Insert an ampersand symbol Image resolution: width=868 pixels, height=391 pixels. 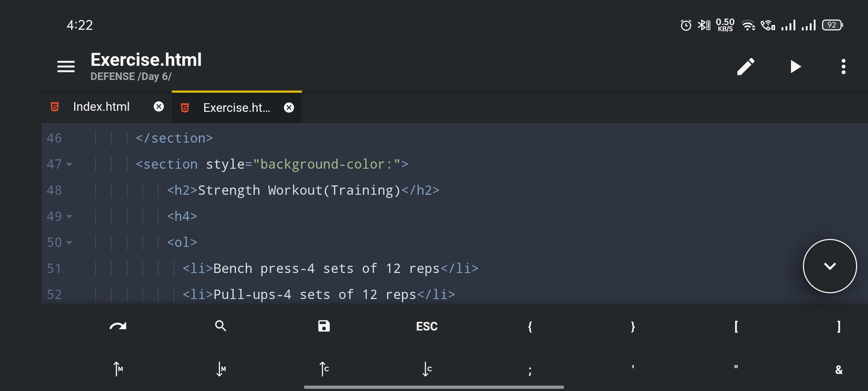pyautogui.click(x=838, y=370)
